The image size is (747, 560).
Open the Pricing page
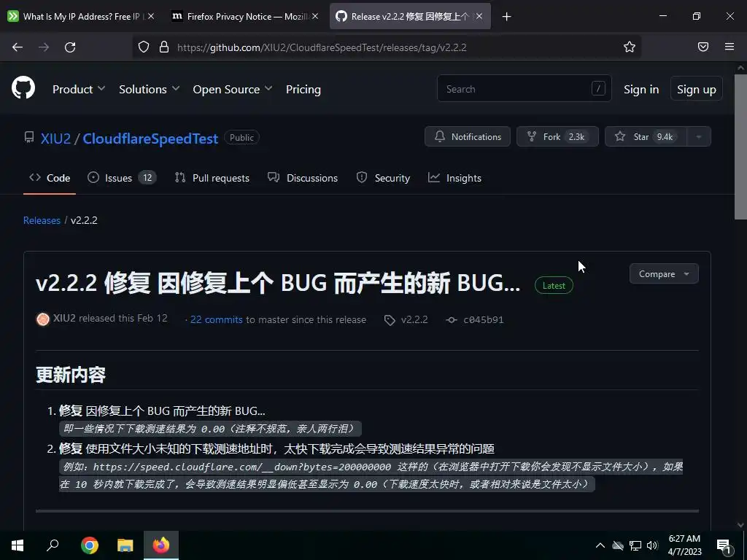[303, 90]
